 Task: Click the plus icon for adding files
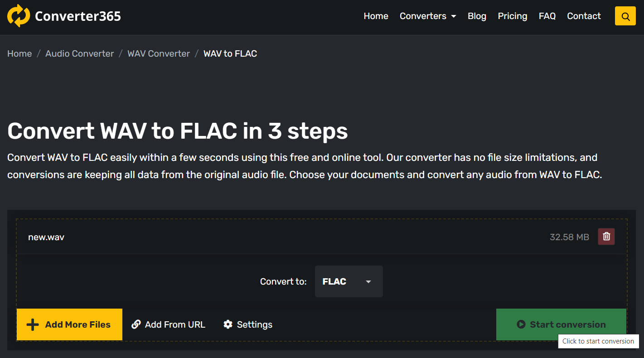point(33,324)
